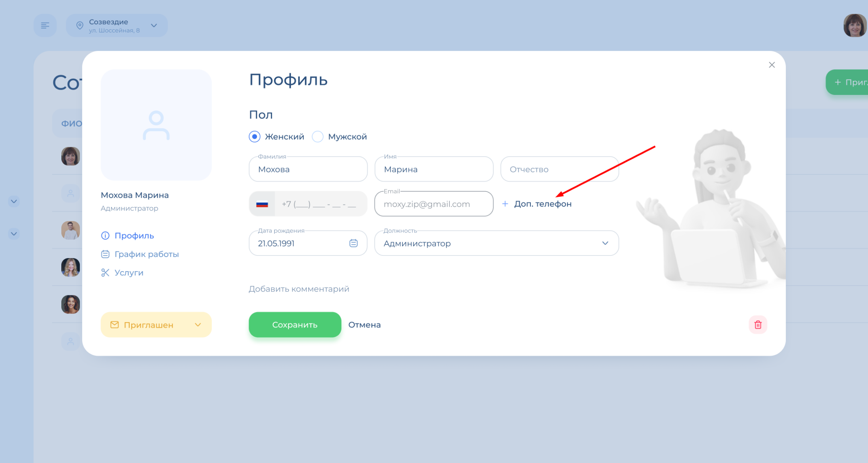Close the profile dialog with X icon

pyautogui.click(x=772, y=65)
